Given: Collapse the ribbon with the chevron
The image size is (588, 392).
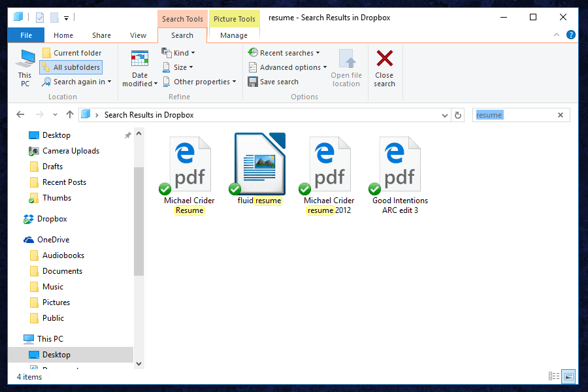Looking at the screenshot, I should (x=557, y=35).
